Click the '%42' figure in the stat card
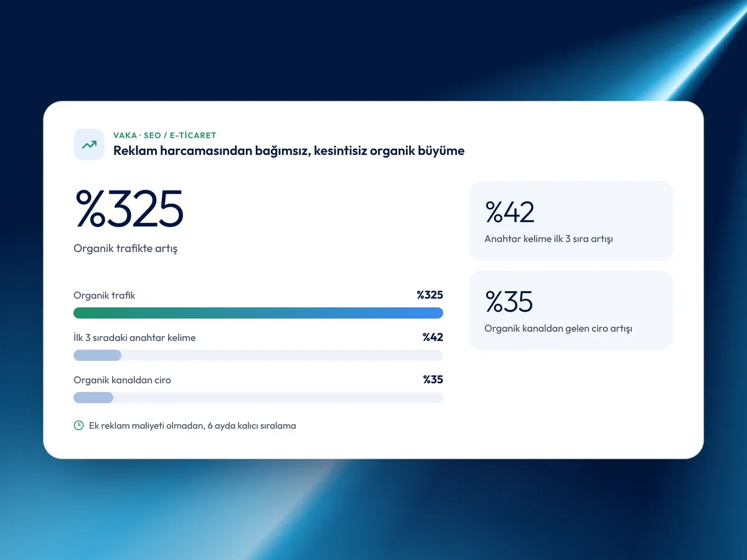This screenshot has height=560, width=747. [x=510, y=212]
